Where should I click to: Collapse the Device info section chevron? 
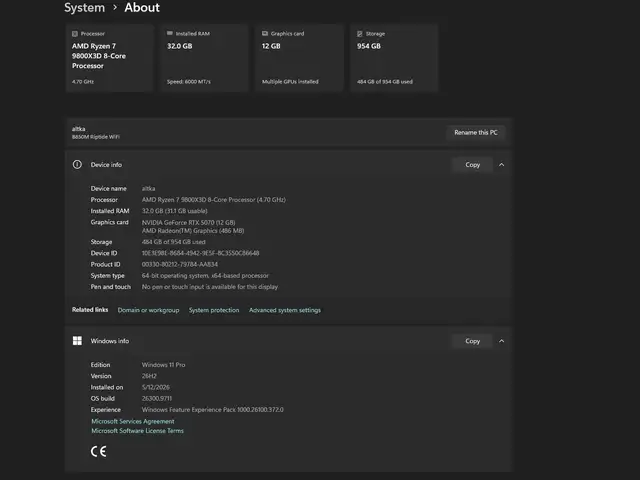coord(502,165)
